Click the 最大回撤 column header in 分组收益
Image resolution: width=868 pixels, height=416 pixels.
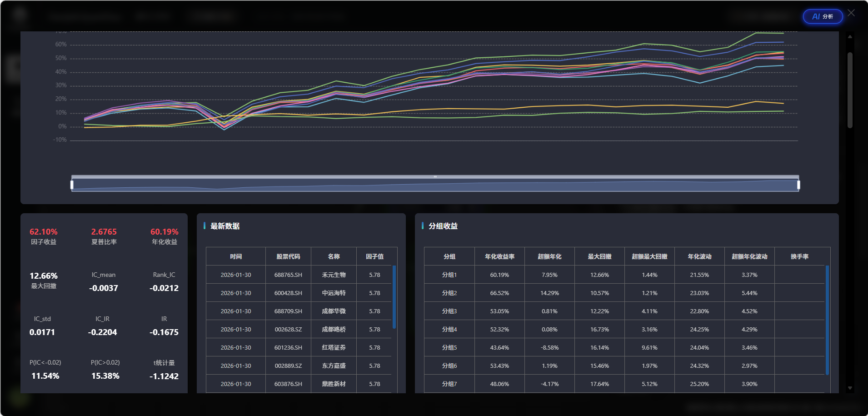599,256
